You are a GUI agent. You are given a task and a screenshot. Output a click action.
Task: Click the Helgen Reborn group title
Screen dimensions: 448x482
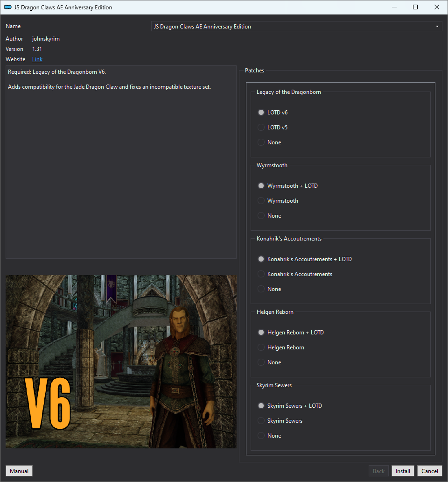click(275, 312)
